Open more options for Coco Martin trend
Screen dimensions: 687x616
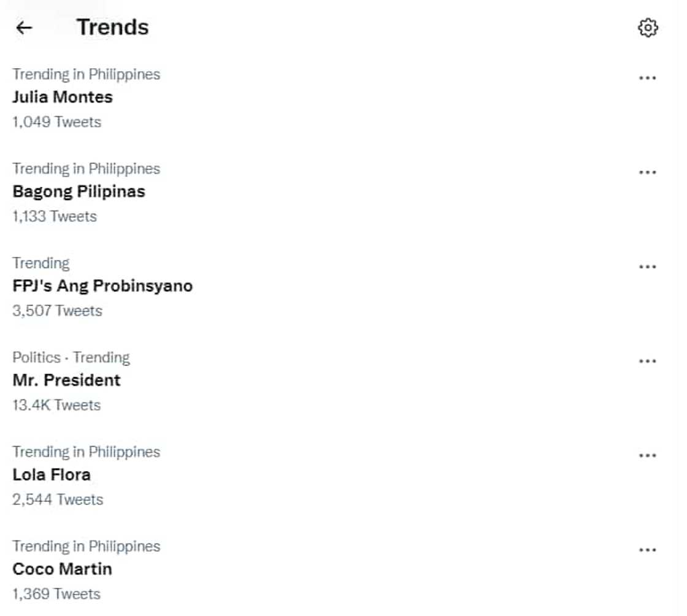[x=648, y=550]
